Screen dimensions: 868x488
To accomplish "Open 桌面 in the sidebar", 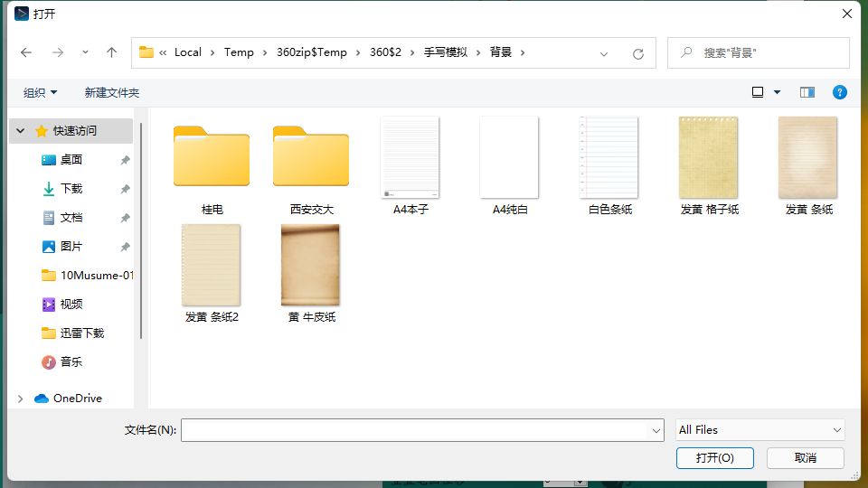I will pos(71,160).
